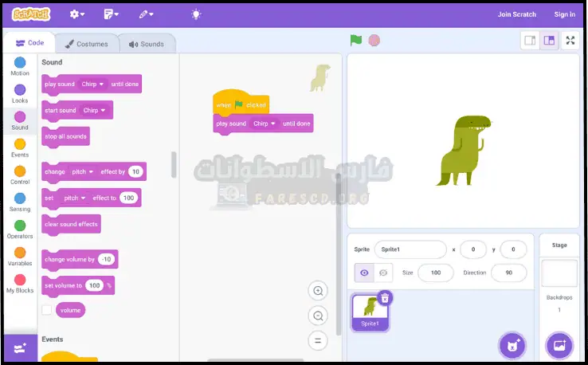Click the green flag to run project
The width and height of the screenshot is (588, 365).
(x=356, y=41)
